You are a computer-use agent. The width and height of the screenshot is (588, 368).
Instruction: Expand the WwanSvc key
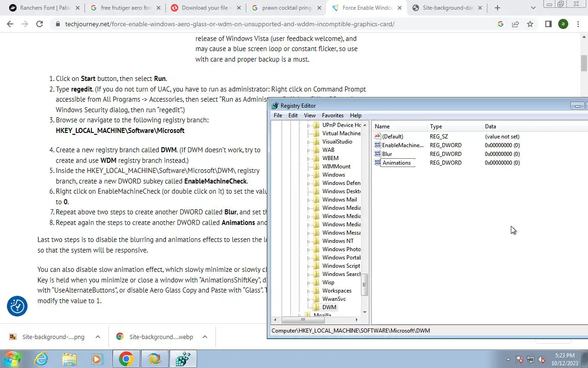pyautogui.click(x=309, y=299)
